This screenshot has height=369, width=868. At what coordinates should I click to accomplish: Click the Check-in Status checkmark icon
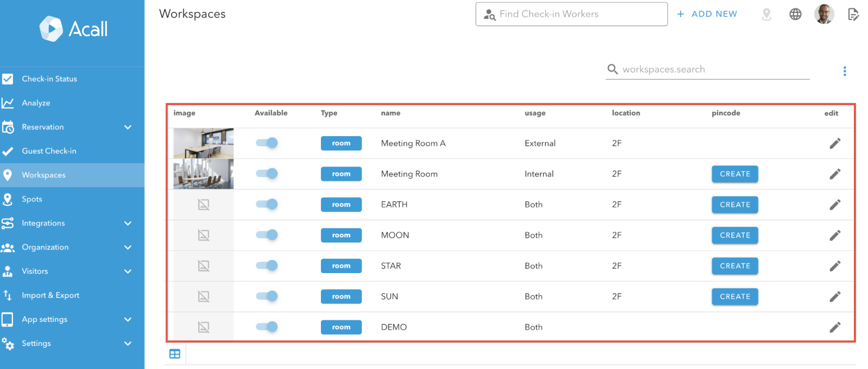coord(8,79)
